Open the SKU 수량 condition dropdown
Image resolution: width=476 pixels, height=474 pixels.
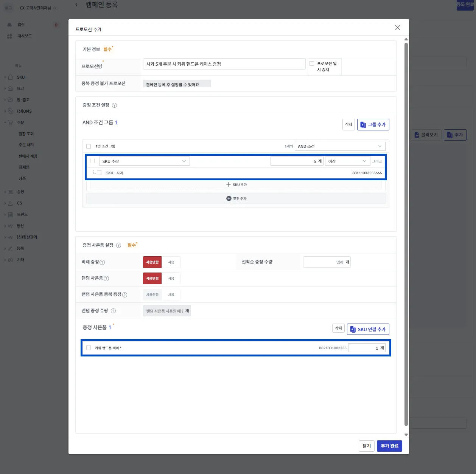click(144, 161)
